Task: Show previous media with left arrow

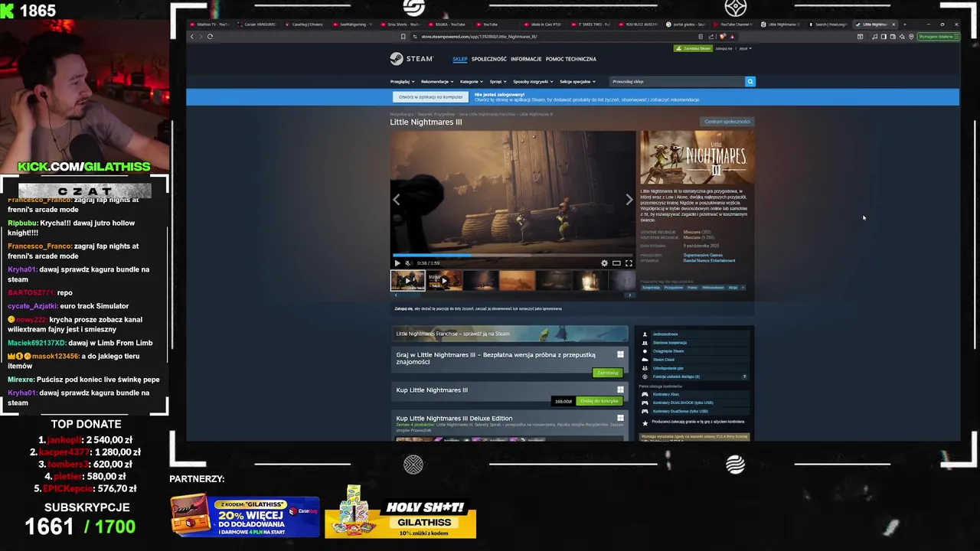Action: pos(397,200)
